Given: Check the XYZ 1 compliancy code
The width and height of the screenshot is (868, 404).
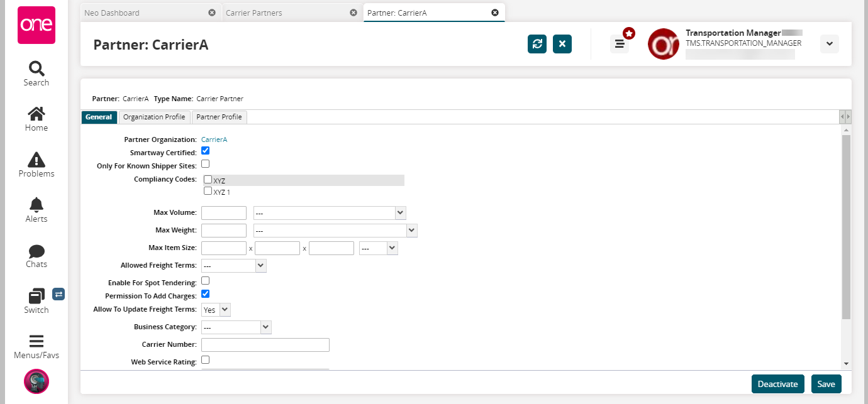Looking at the screenshot, I should 208,191.
